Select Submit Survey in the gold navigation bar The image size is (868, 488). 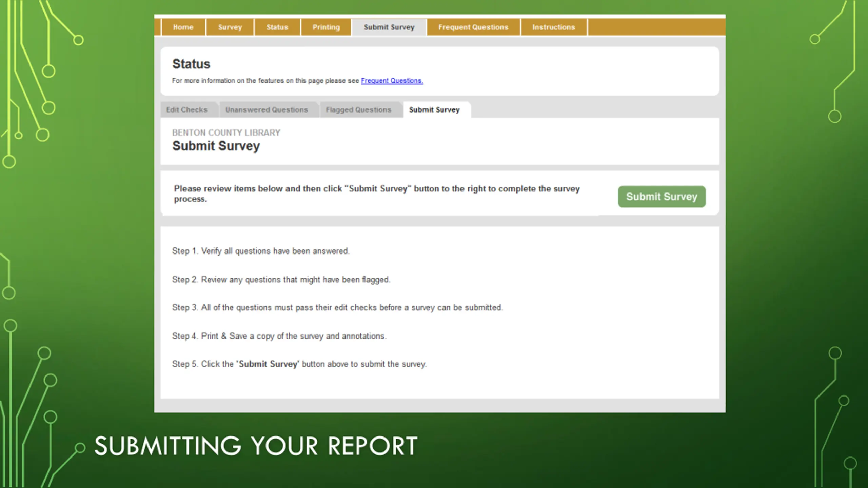point(389,27)
